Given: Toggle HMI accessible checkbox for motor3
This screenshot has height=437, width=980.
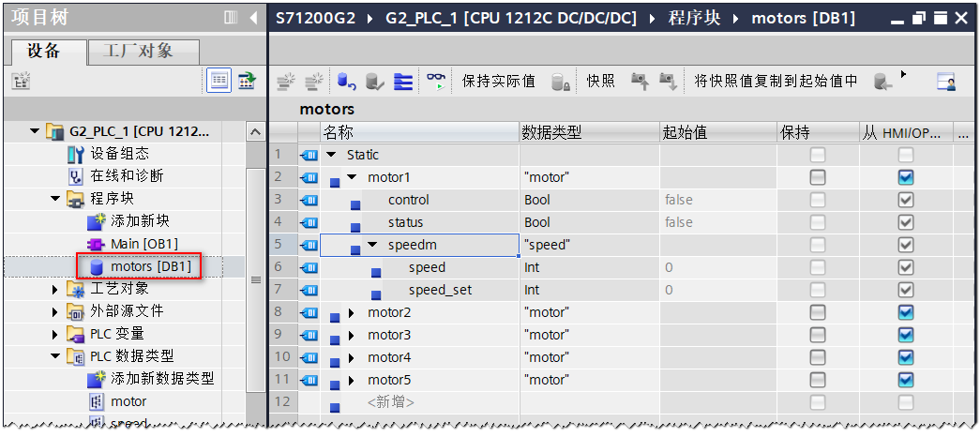Looking at the screenshot, I should (906, 335).
